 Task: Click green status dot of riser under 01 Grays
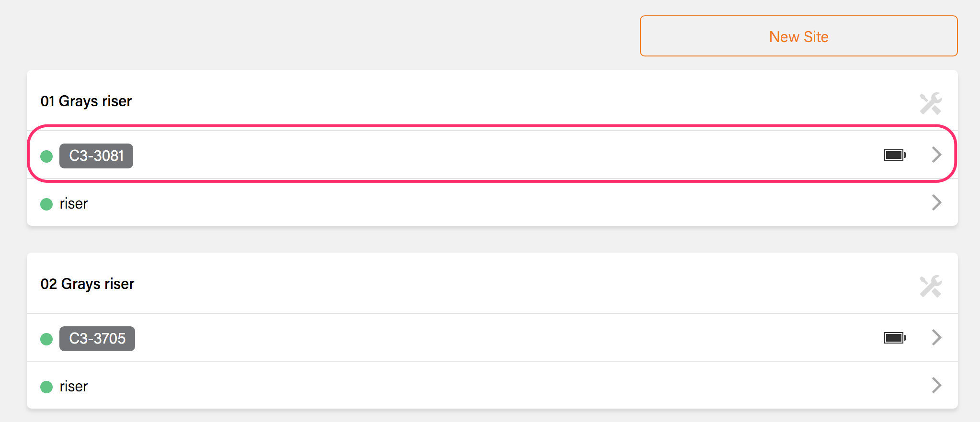click(46, 204)
